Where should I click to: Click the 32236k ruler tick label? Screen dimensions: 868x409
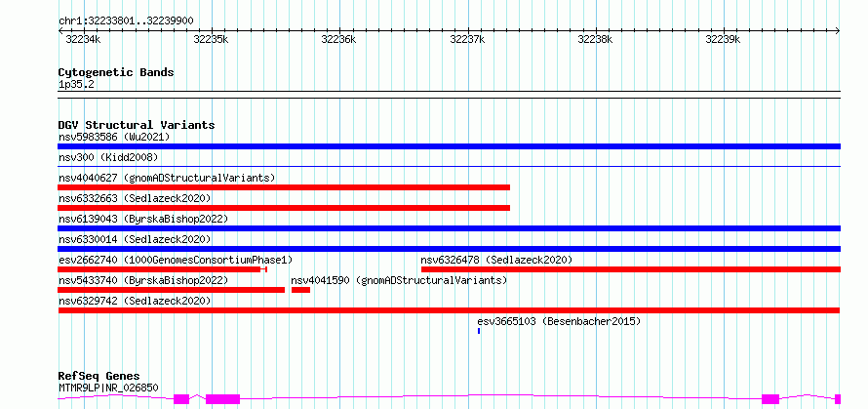[338, 39]
